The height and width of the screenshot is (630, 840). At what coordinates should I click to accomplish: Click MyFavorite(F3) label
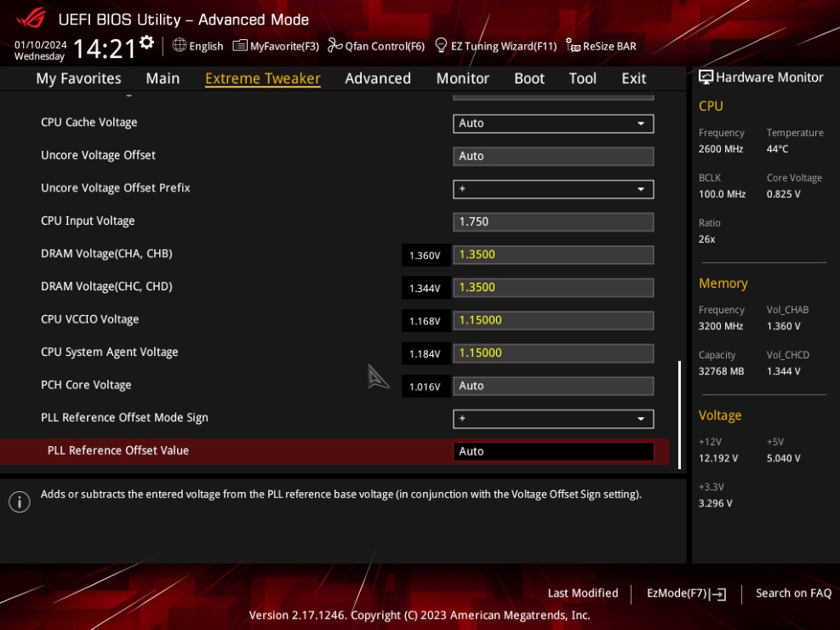click(x=284, y=46)
